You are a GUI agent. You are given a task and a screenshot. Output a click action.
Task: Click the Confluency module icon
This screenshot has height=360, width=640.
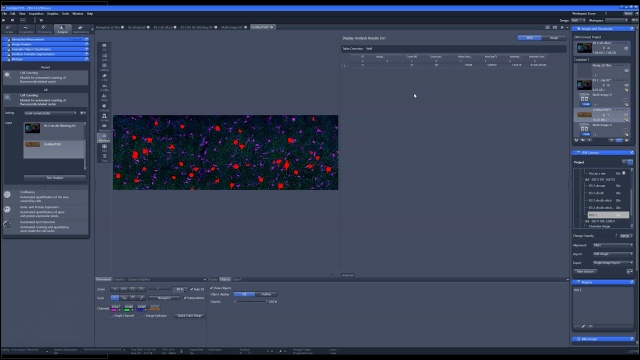[7, 195]
